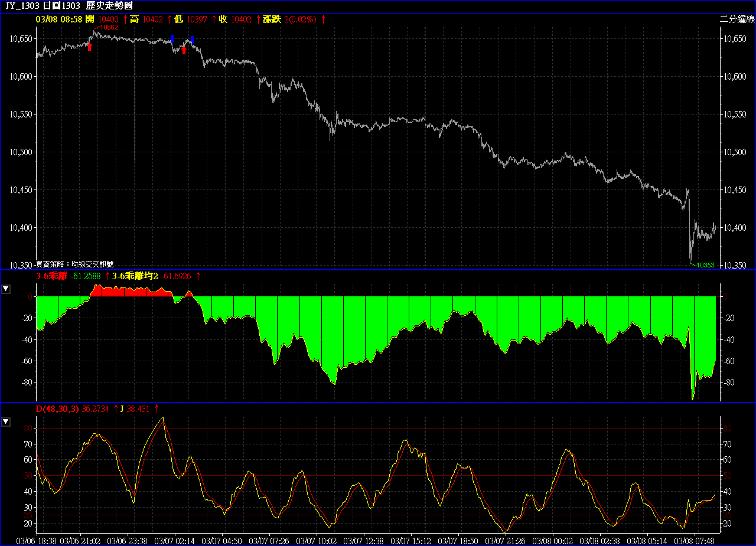Click the 03/08 08:58 timestamp in the header
Screen dimensions: 756x546
pos(59,19)
